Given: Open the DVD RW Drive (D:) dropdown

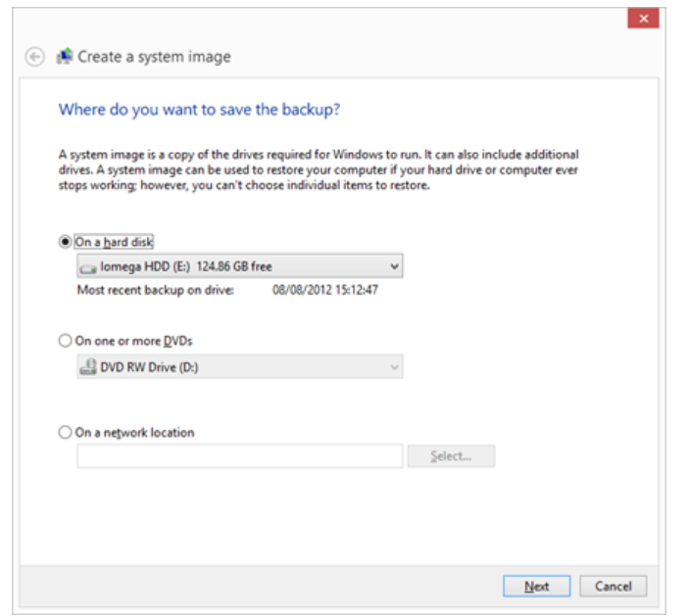Looking at the screenshot, I should pyautogui.click(x=240, y=367).
